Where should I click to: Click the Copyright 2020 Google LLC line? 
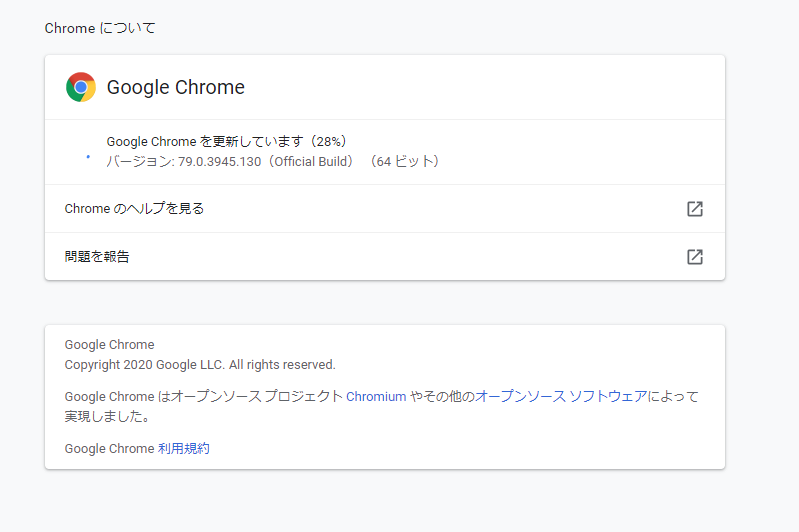click(200, 365)
